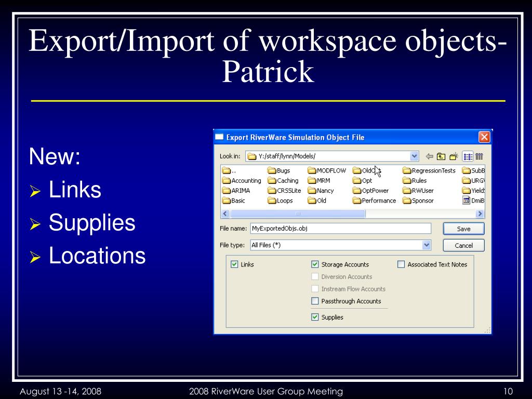This screenshot has height=399, width=532.
Task: Open the MRM folder
Action: pyautogui.click(x=319, y=180)
